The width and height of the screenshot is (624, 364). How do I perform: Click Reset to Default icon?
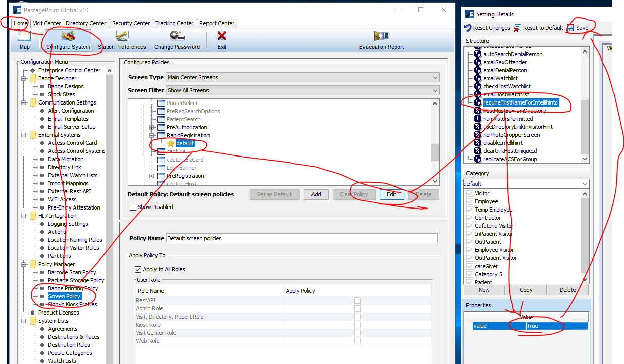click(517, 28)
